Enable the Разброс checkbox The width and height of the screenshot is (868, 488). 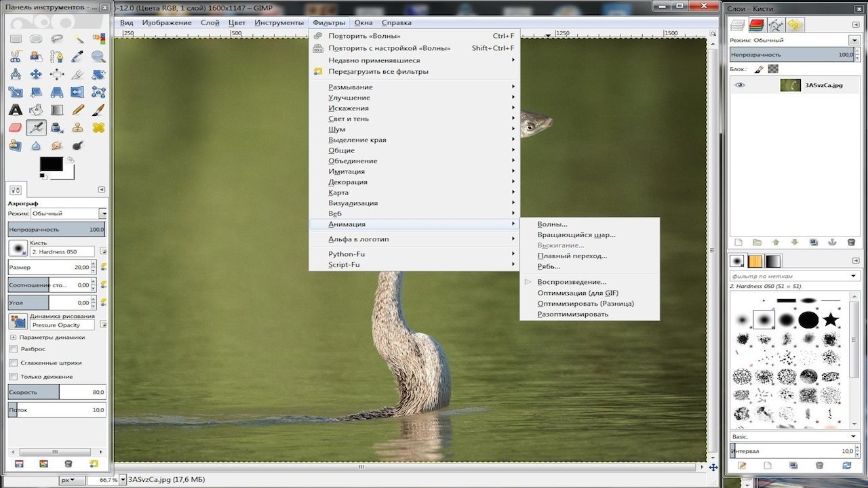pos(14,349)
